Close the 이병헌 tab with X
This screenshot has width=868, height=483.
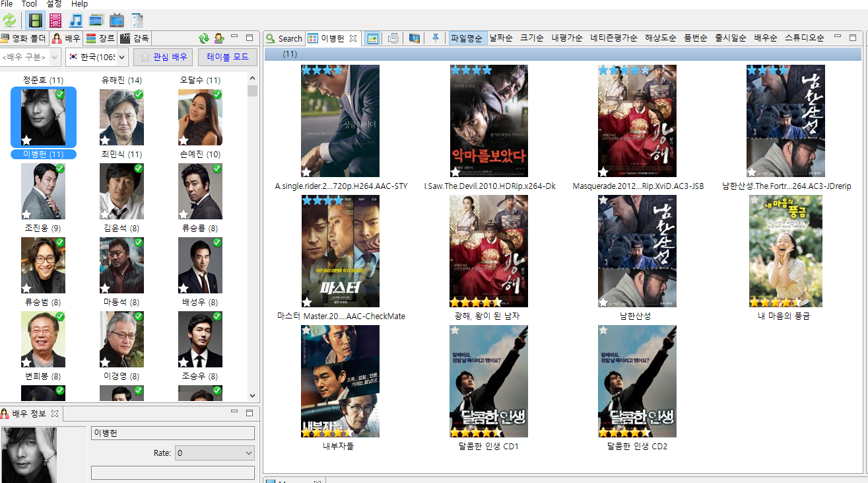(353, 38)
